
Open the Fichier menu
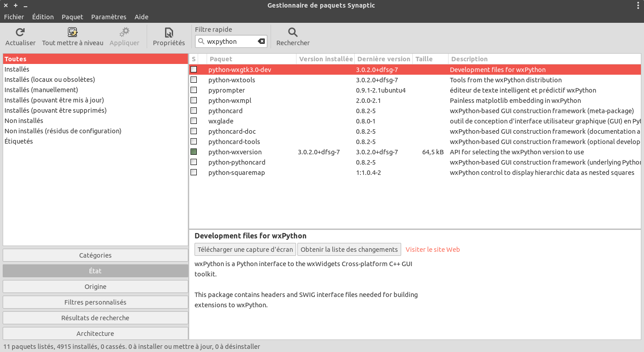(x=14, y=17)
